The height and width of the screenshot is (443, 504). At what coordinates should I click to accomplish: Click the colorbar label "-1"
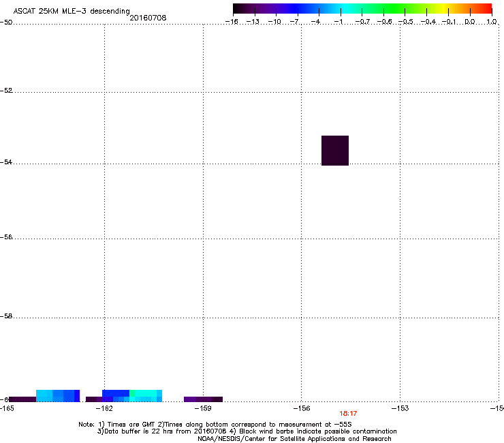point(338,22)
